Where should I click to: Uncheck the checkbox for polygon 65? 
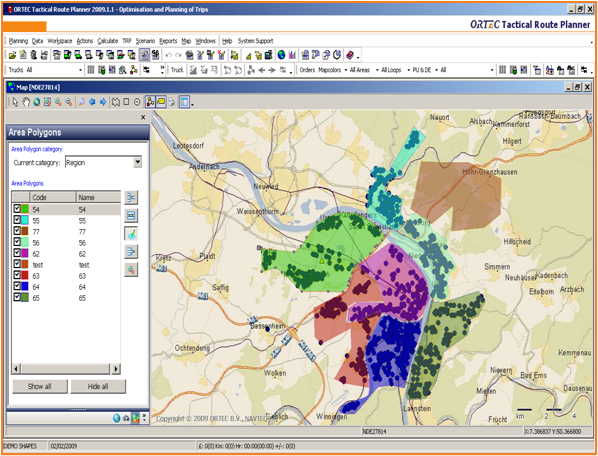17,297
